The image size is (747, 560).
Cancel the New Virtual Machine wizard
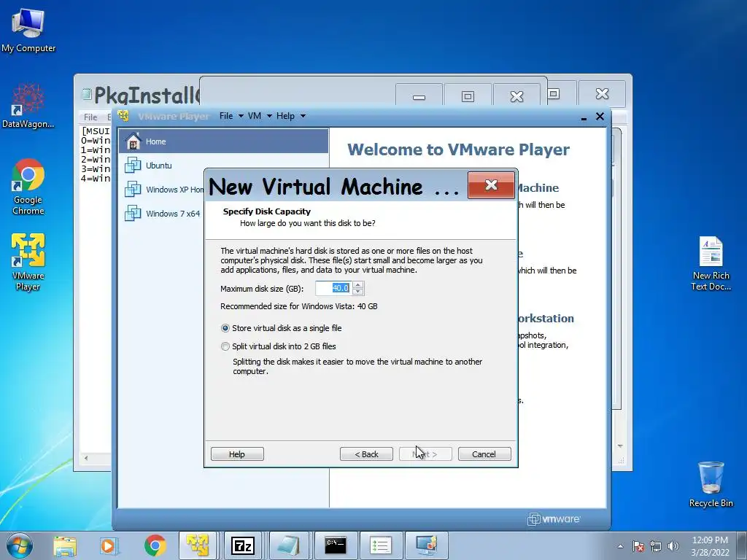(x=484, y=454)
